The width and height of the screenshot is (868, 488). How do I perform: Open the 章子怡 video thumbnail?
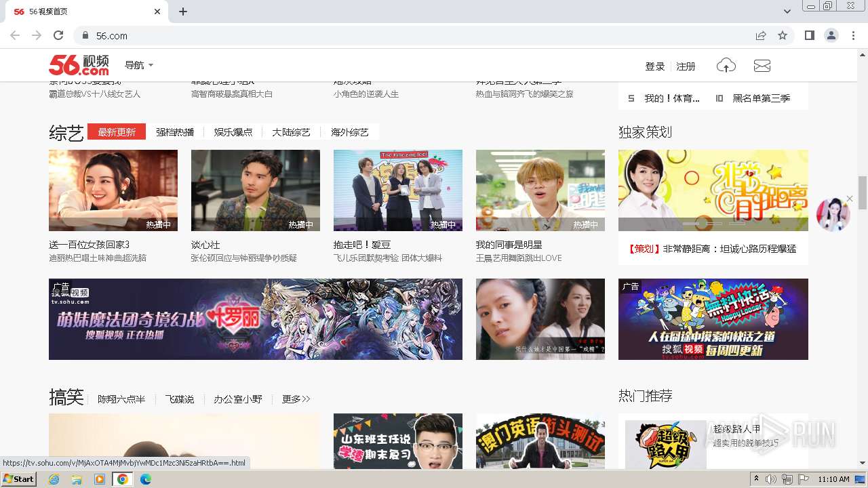click(x=540, y=319)
